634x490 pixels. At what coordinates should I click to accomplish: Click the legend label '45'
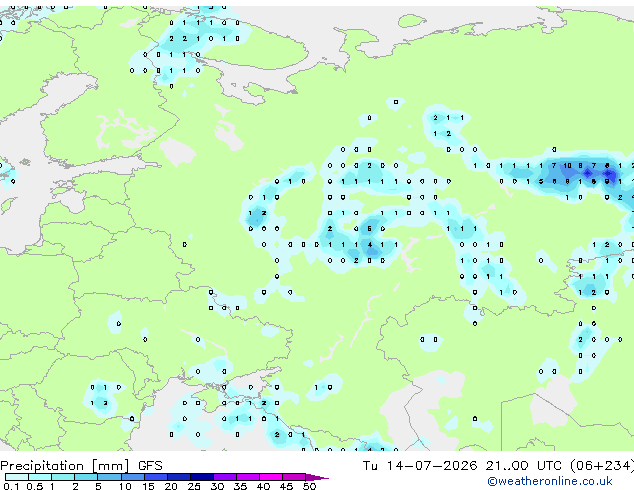(286, 486)
